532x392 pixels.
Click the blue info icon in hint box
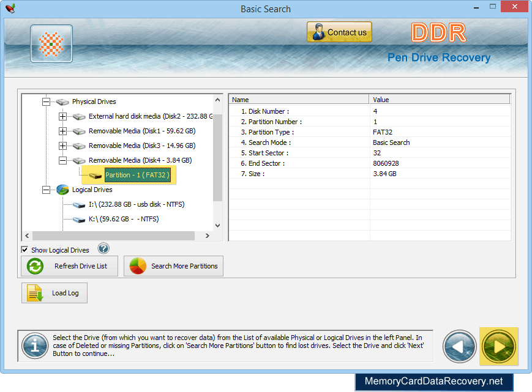point(35,346)
